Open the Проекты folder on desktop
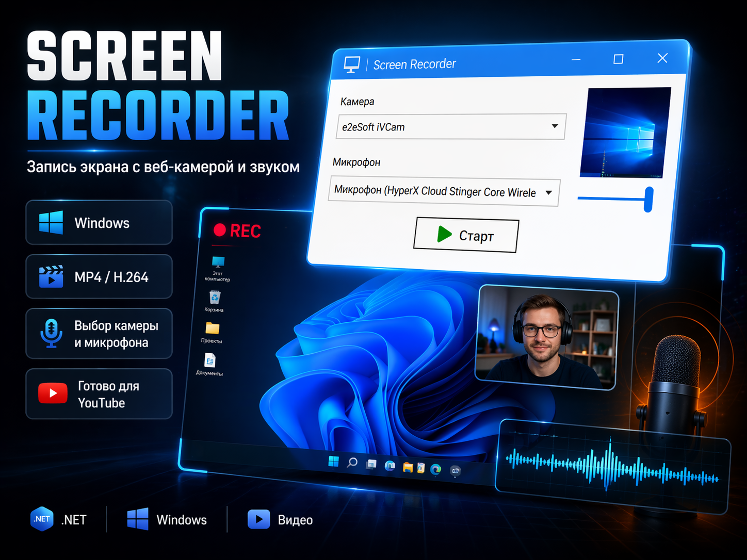The height and width of the screenshot is (560, 747). tap(212, 329)
